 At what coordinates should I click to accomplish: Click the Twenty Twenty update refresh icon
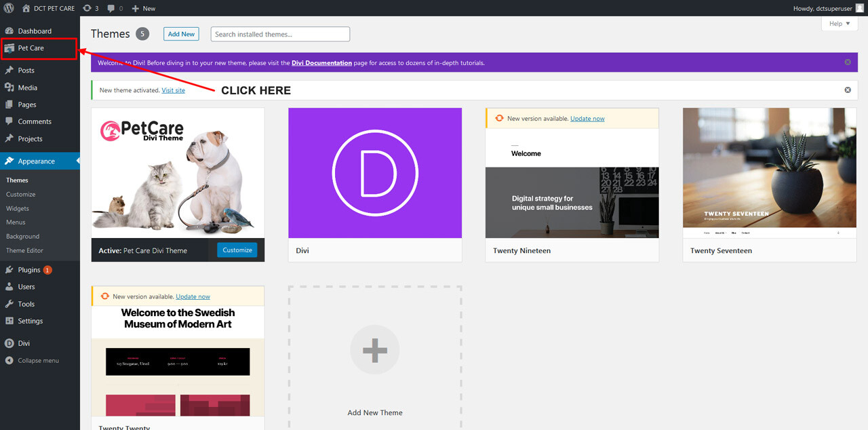pos(104,296)
